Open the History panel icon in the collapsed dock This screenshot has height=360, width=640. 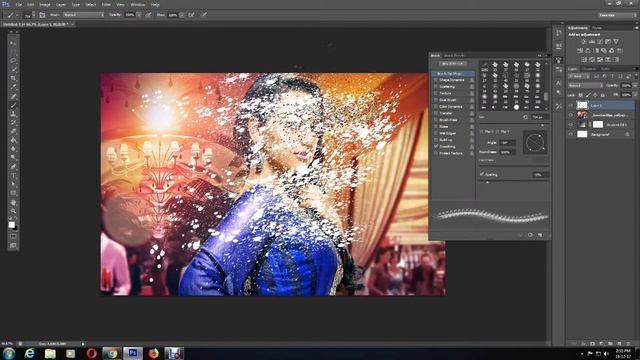tap(558, 33)
